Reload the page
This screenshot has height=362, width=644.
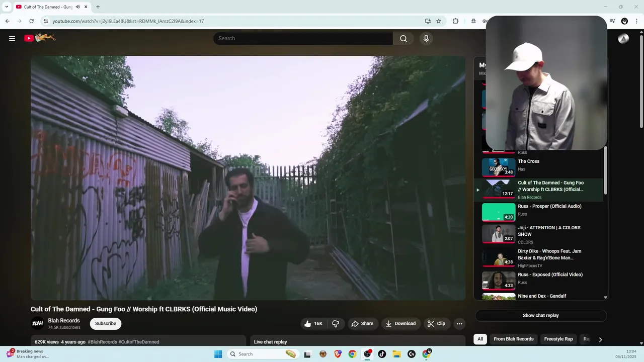pos(31,21)
